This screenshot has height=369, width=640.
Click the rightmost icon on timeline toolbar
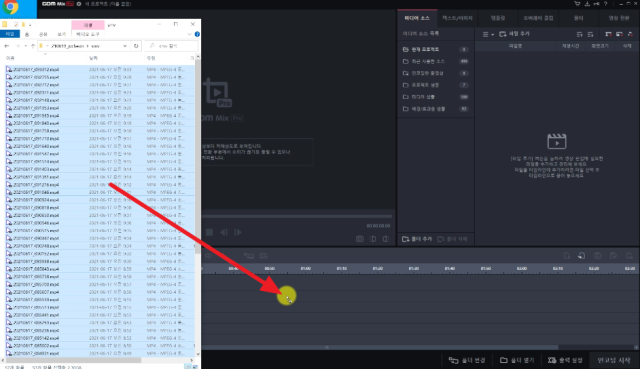coord(629,256)
